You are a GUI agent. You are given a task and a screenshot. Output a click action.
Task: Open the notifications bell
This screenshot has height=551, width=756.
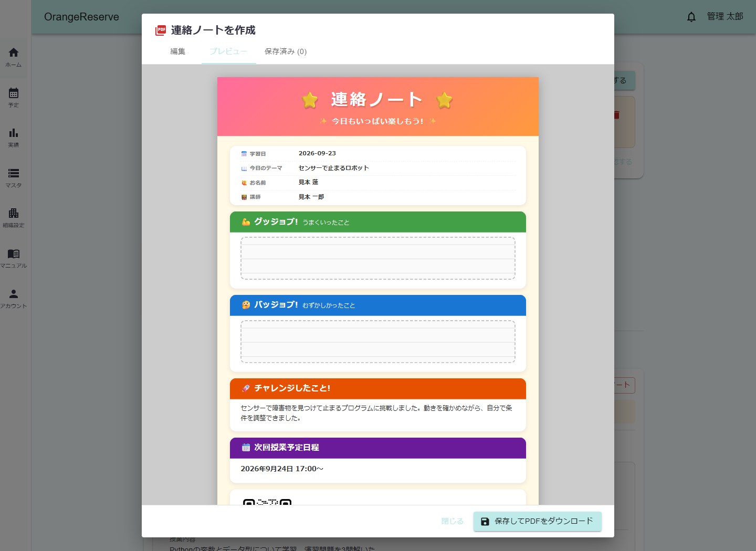click(691, 17)
